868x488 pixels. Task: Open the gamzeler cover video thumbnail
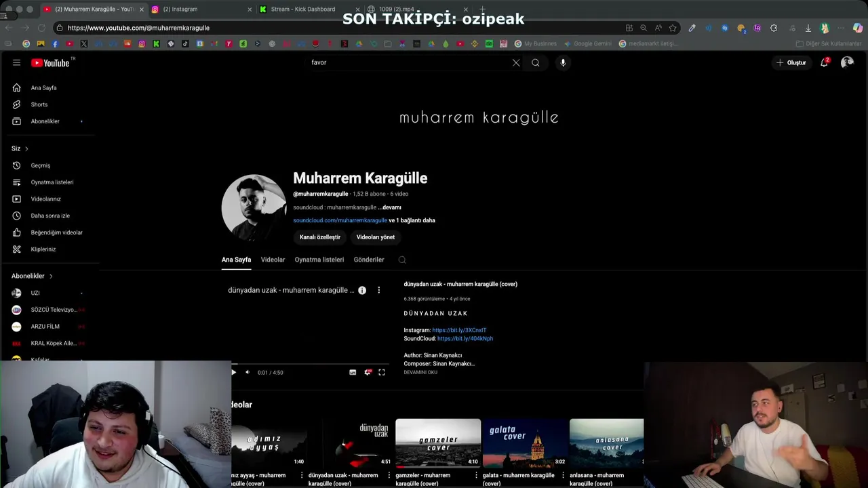(x=438, y=443)
